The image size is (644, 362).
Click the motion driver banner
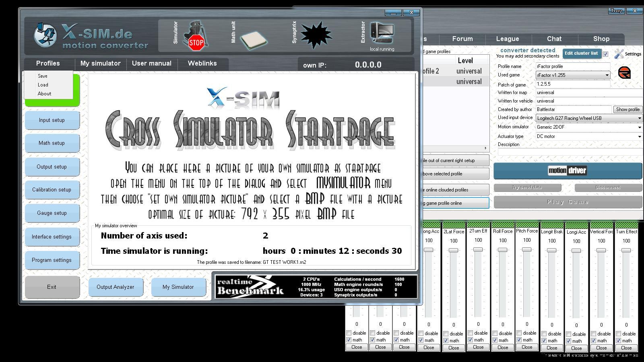point(568,171)
